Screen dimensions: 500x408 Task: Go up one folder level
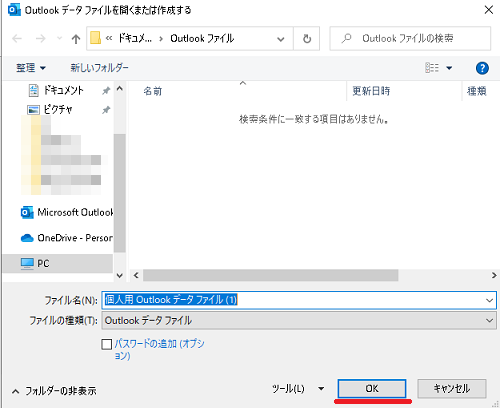click(76, 39)
